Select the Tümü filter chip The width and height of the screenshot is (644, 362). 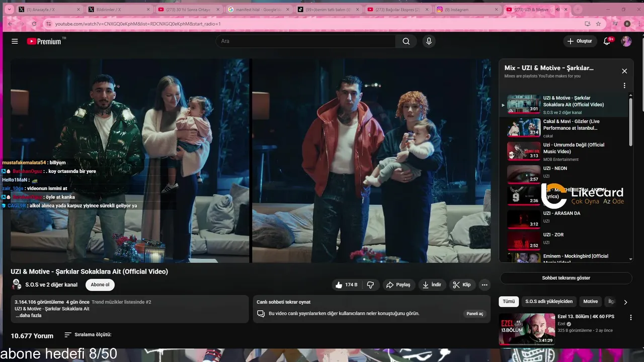(x=509, y=302)
